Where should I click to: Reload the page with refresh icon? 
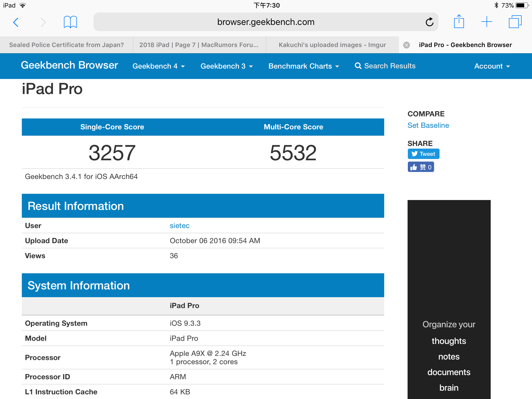tap(429, 22)
